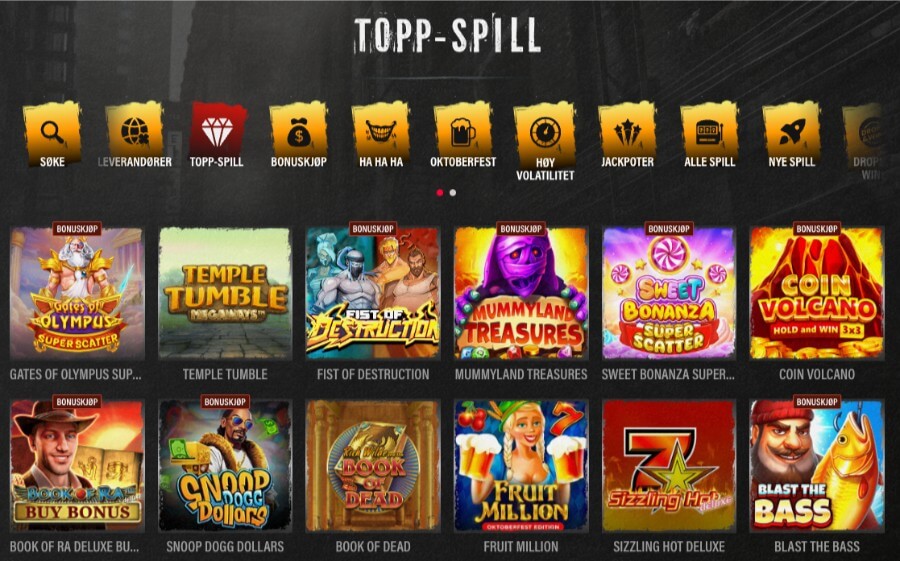Open the Alle Spill slot machine category

pyautogui.click(x=709, y=133)
